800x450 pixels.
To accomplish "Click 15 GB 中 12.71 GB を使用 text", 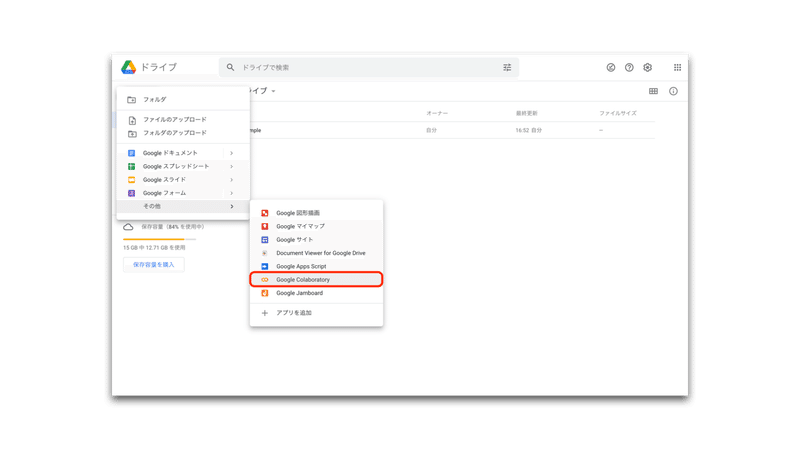I will [154, 248].
